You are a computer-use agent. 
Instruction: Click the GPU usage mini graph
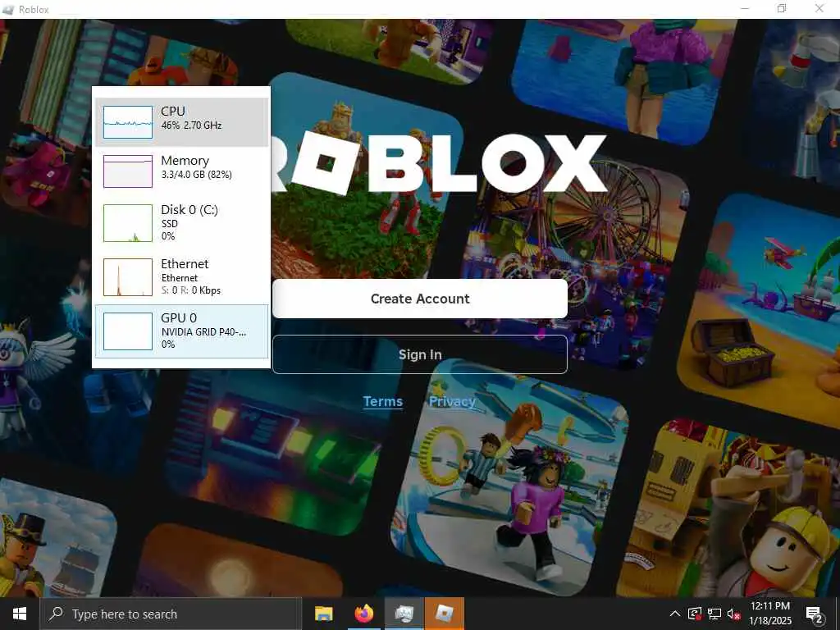coord(127,331)
